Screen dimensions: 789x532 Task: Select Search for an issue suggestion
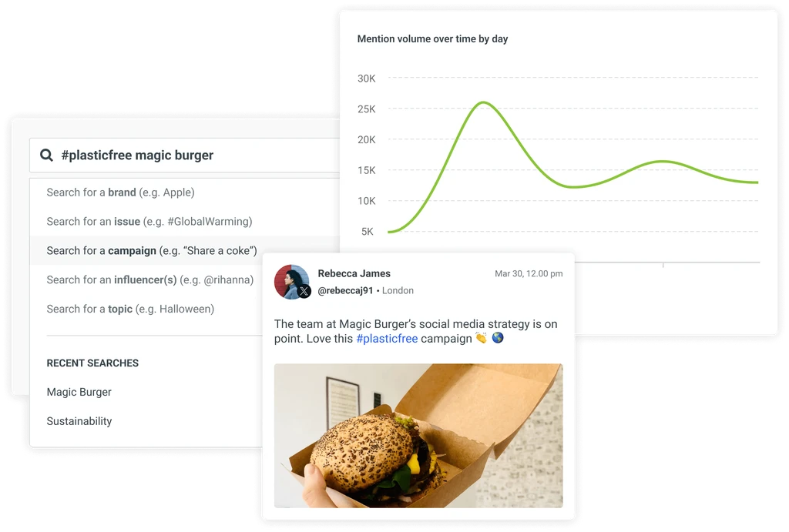(185, 222)
